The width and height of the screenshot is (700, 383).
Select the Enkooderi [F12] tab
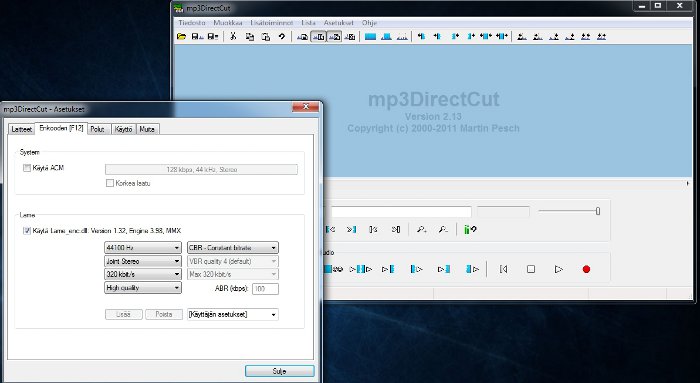[x=61, y=128]
